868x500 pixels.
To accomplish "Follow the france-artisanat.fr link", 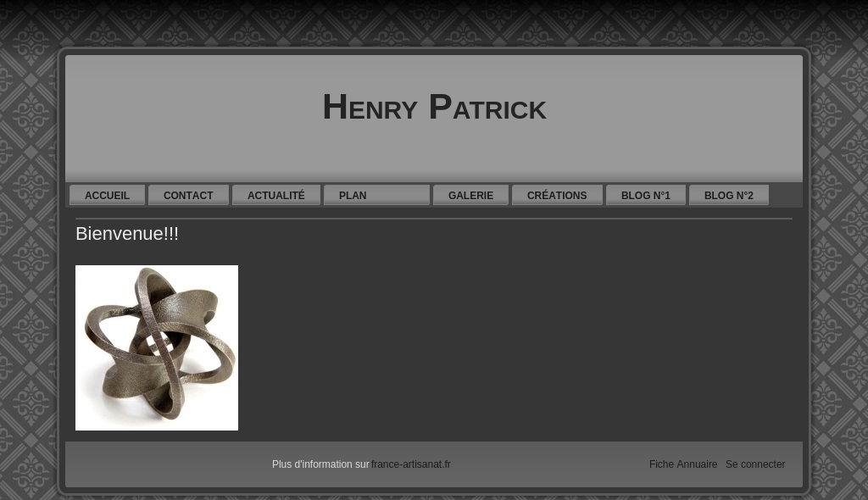I will pos(411,464).
